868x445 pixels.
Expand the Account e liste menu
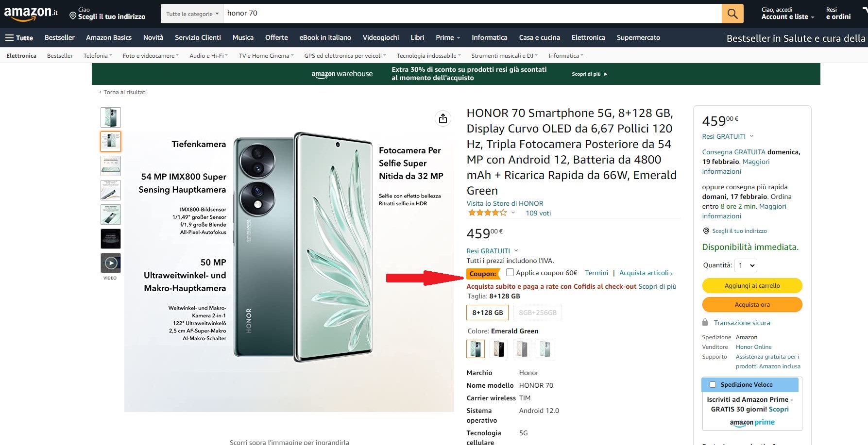[787, 16]
